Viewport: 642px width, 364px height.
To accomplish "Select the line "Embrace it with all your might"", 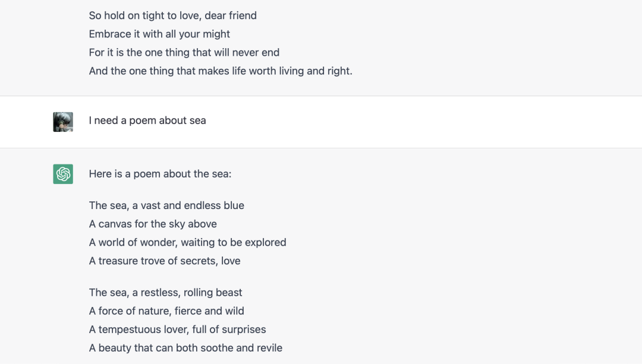I will point(159,34).
